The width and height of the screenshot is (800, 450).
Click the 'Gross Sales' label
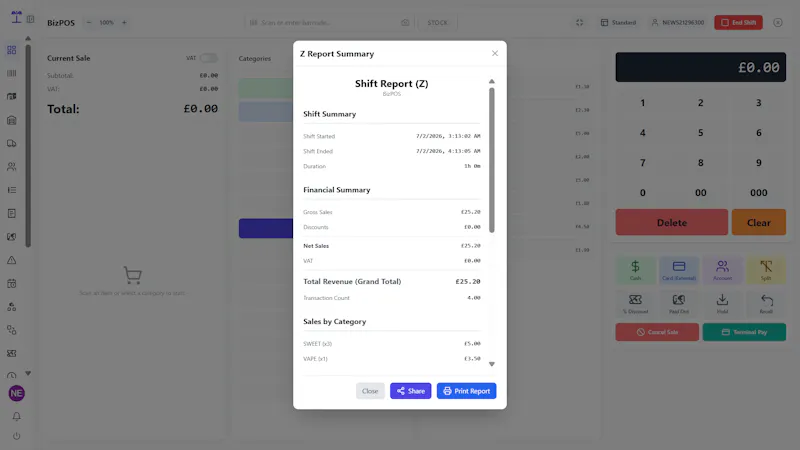point(318,212)
